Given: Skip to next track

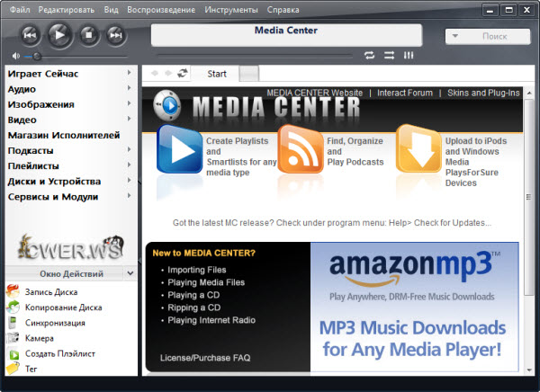Looking at the screenshot, I should point(116,35).
